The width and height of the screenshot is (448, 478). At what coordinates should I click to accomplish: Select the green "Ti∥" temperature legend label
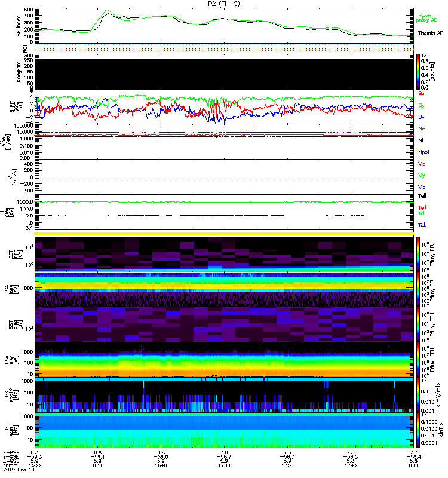[x=421, y=213]
